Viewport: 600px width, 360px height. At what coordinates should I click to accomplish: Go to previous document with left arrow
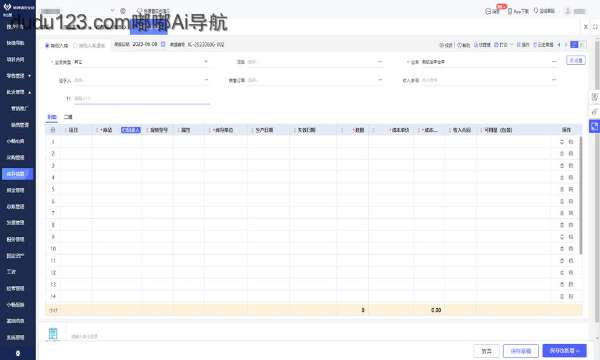click(559, 45)
